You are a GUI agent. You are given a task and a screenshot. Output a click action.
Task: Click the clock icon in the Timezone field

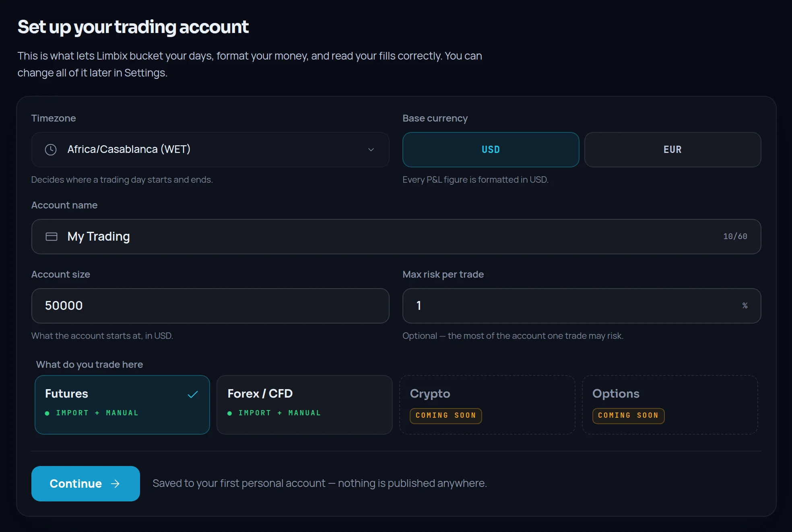coord(51,150)
